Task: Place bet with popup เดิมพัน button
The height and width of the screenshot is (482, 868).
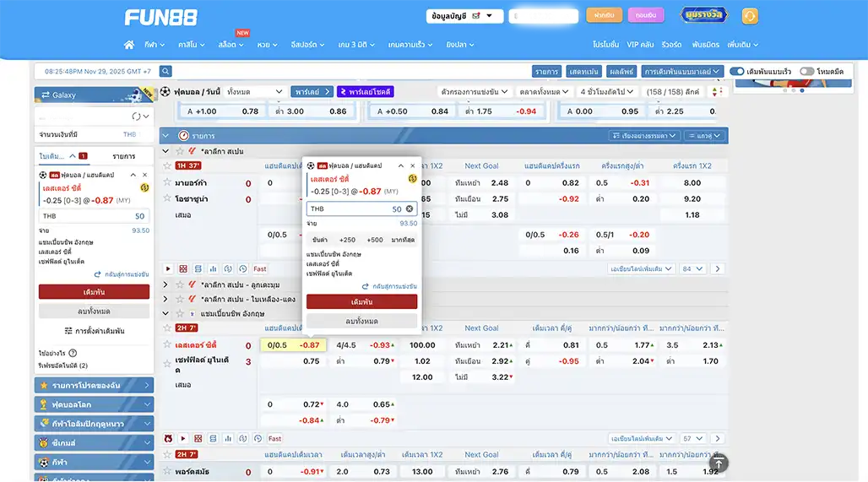Action: 361,301
